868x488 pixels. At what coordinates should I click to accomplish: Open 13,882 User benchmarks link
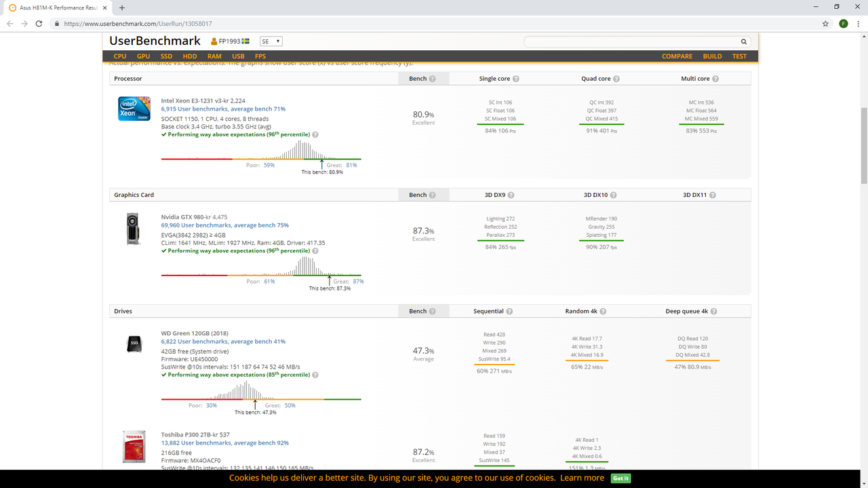224,443
